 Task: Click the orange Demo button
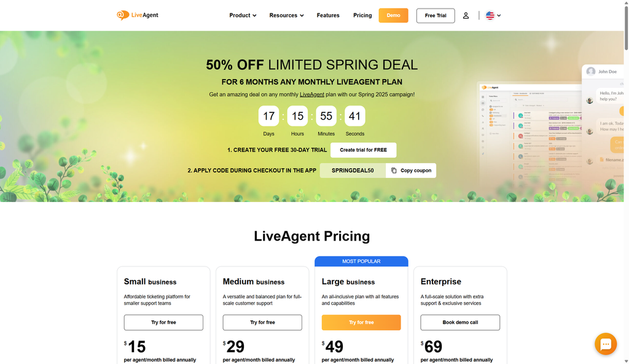tap(393, 15)
